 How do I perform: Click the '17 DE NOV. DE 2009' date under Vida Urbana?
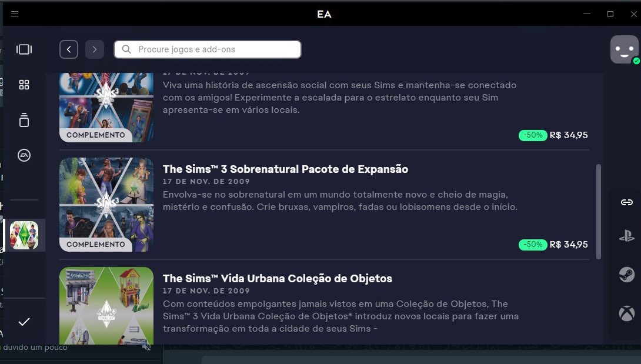206,291
